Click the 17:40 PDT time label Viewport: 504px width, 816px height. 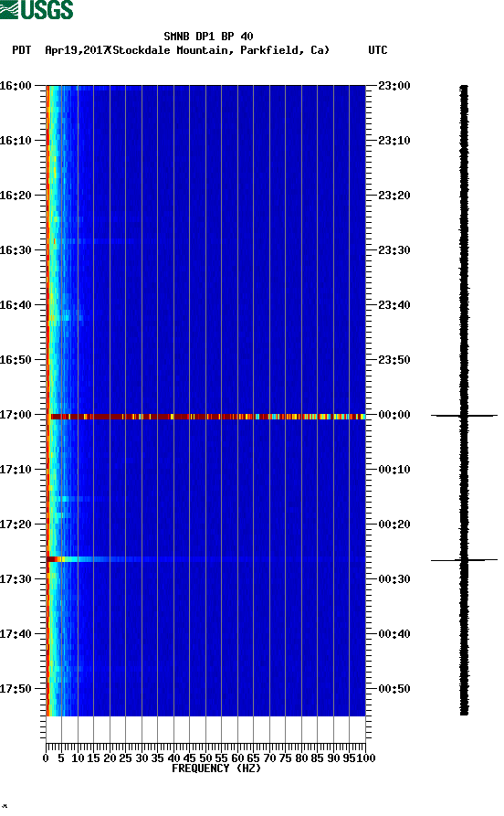[x=16, y=634]
